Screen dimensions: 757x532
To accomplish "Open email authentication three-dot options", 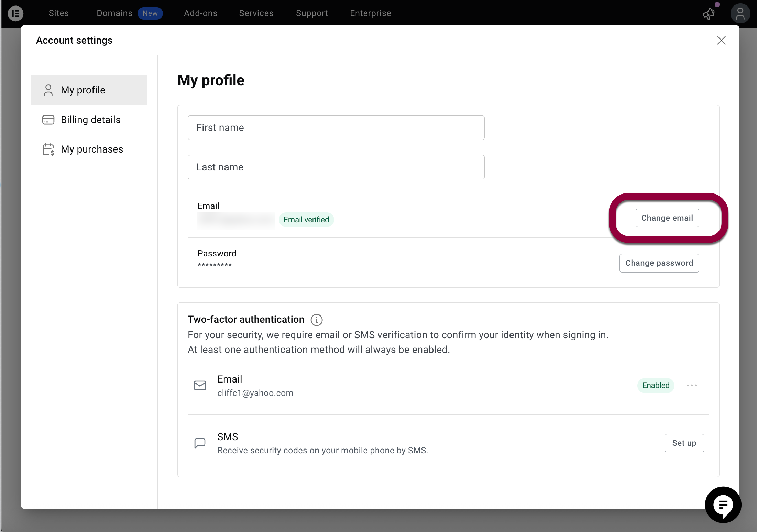I will click(692, 385).
